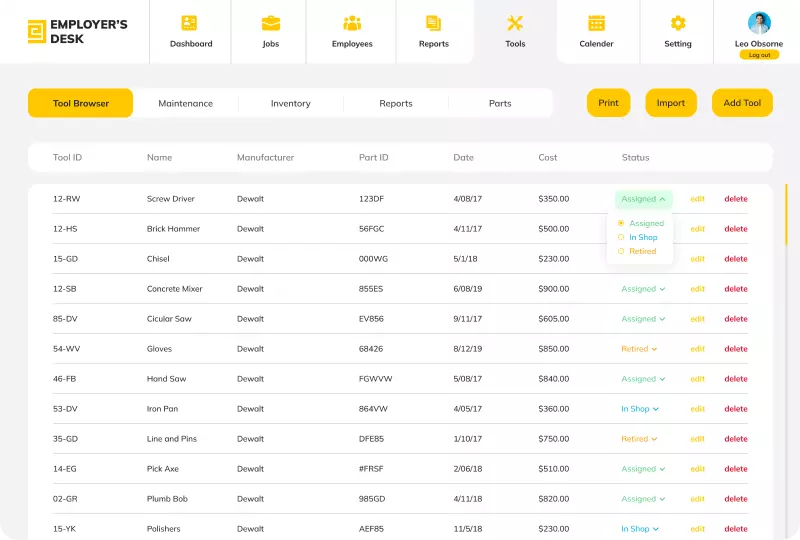The width and height of the screenshot is (800, 540).
Task: Select the Assigned radio option in dropdown
Action: click(x=621, y=223)
